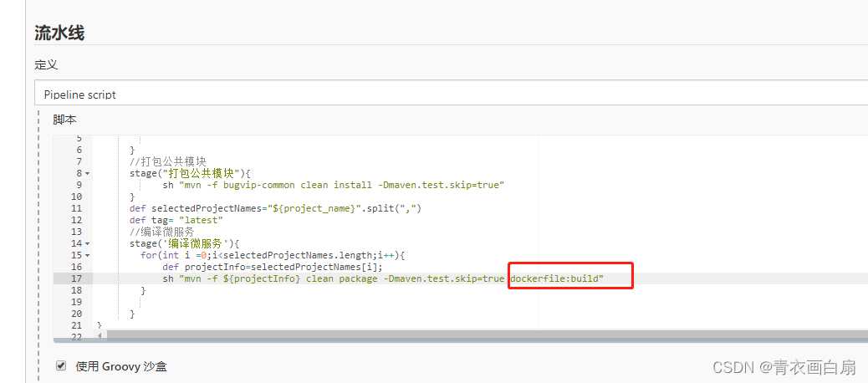868x383 pixels.
Task: Collapse code fold arrow at line 15
Action: click(88, 255)
